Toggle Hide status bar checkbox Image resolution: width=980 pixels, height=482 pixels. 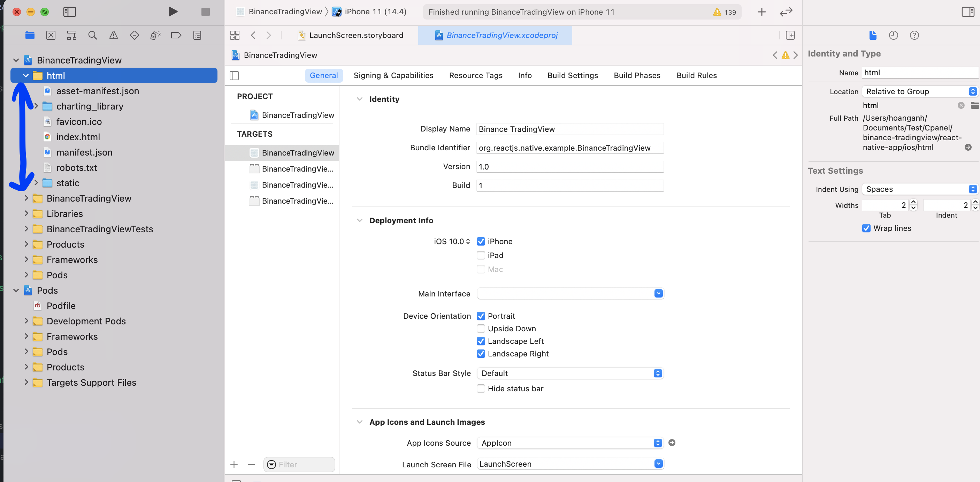481,388
